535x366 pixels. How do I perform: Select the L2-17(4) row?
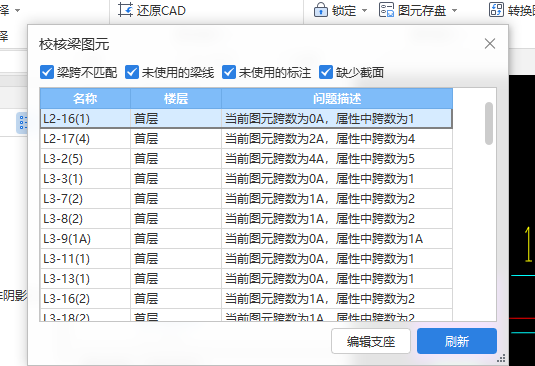pyautogui.click(x=246, y=139)
